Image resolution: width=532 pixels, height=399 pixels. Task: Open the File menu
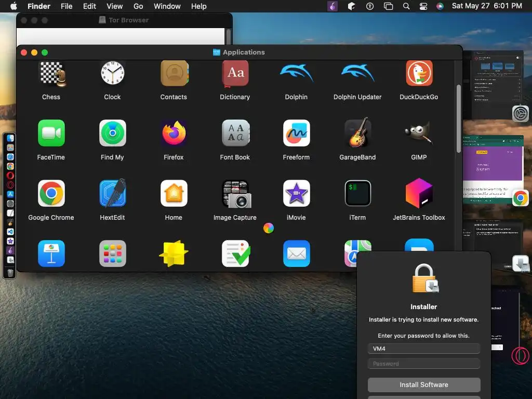(66, 6)
